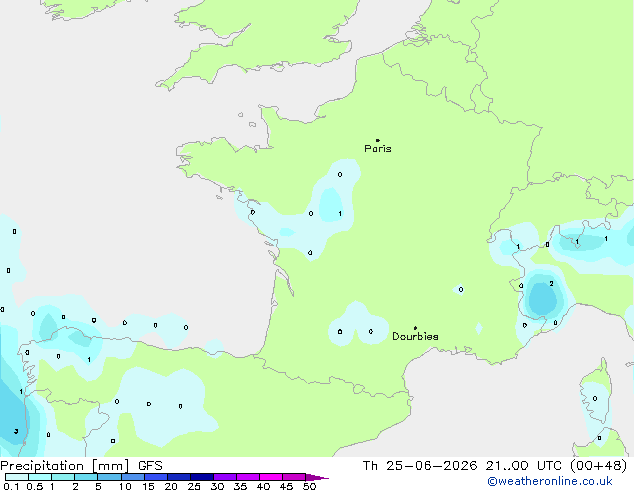Click the 'Th 25-06-2026' date text
Screen dimensions: 634x490
pos(420,466)
